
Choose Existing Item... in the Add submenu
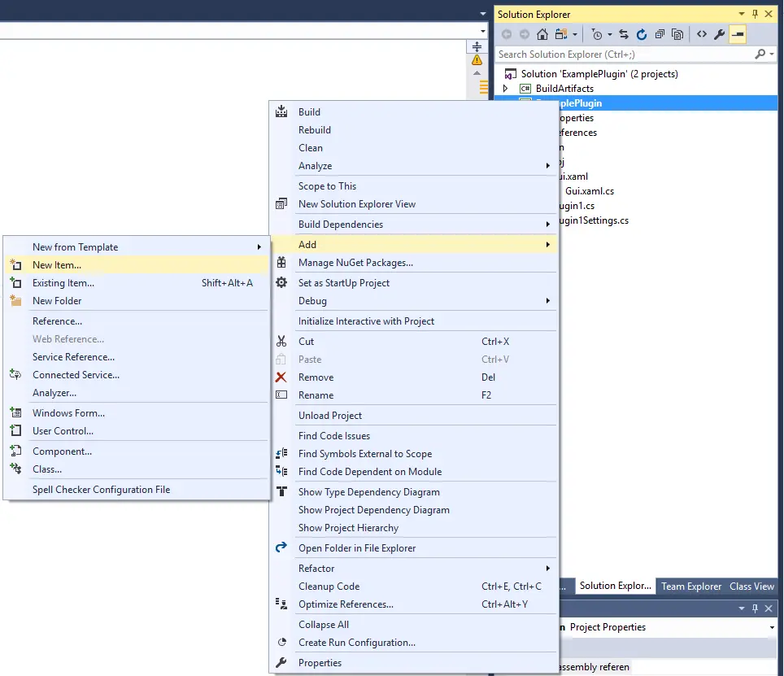[x=137, y=283]
